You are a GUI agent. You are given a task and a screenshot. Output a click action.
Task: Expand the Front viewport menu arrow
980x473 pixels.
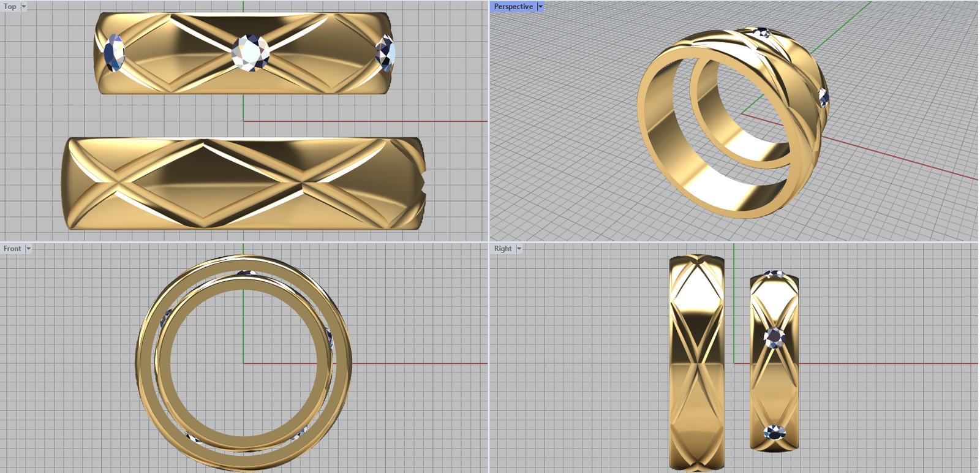coord(28,249)
